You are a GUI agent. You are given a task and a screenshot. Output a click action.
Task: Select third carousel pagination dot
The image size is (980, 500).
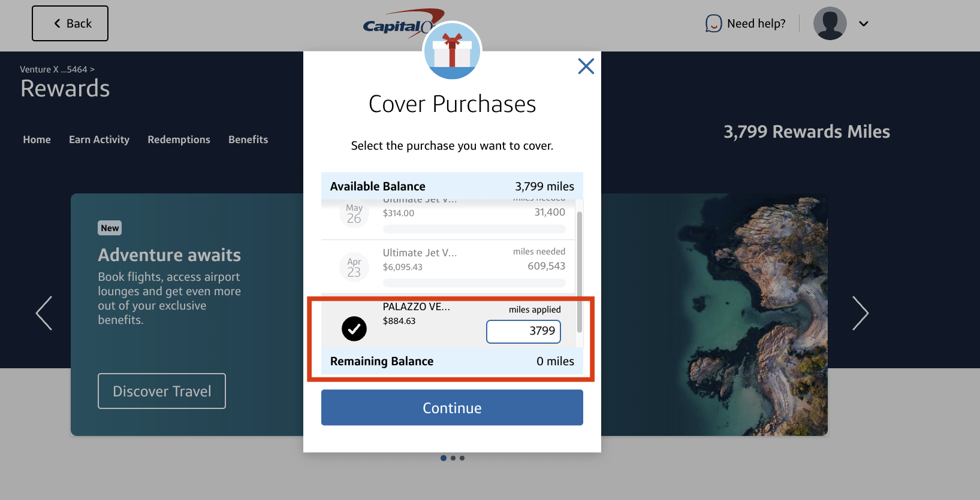(462, 458)
